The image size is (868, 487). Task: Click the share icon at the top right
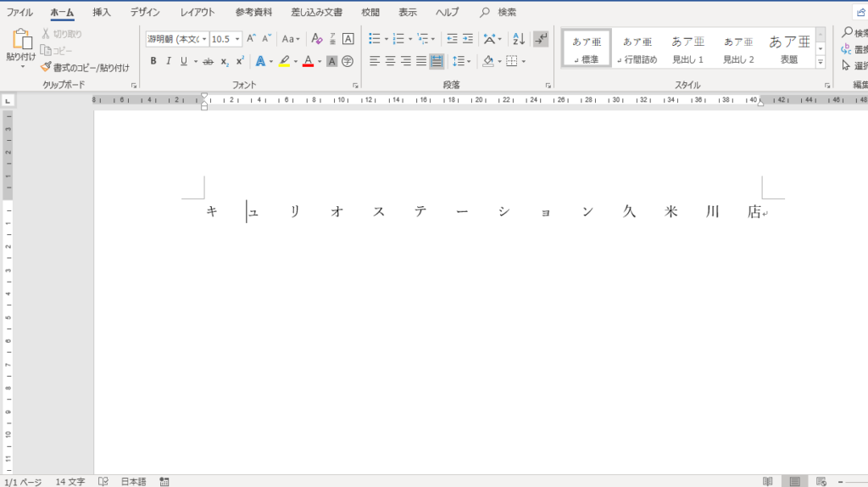coord(861,12)
